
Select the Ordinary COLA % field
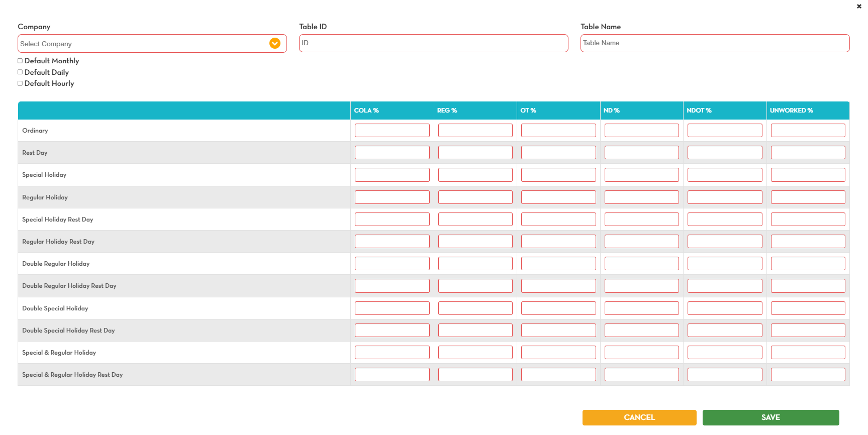(x=392, y=131)
